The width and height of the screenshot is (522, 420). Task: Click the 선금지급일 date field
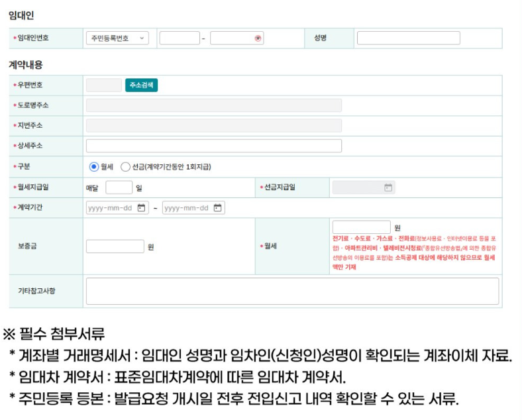364,187
